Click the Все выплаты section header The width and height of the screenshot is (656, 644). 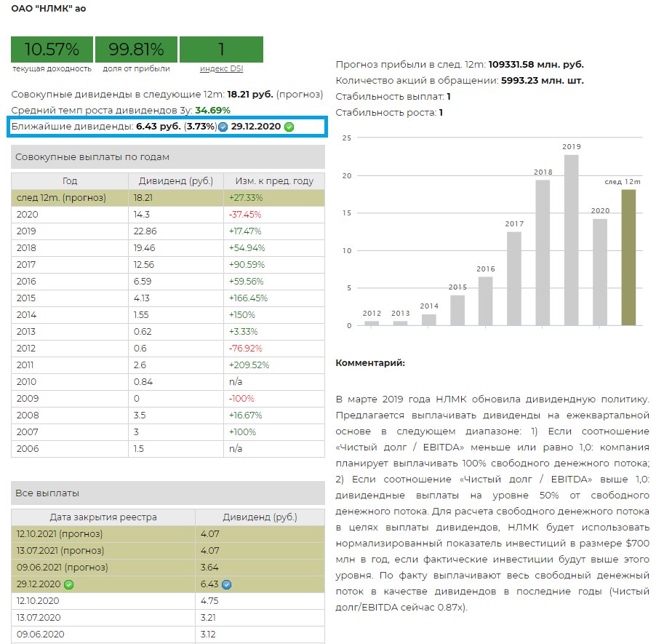click(x=168, y=493)
